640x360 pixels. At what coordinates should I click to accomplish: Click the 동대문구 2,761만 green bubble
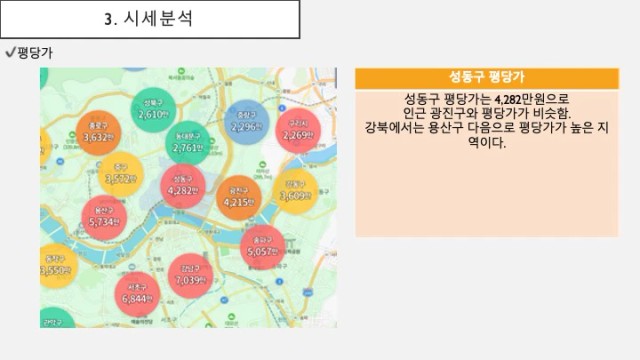[x=188, y=143]
